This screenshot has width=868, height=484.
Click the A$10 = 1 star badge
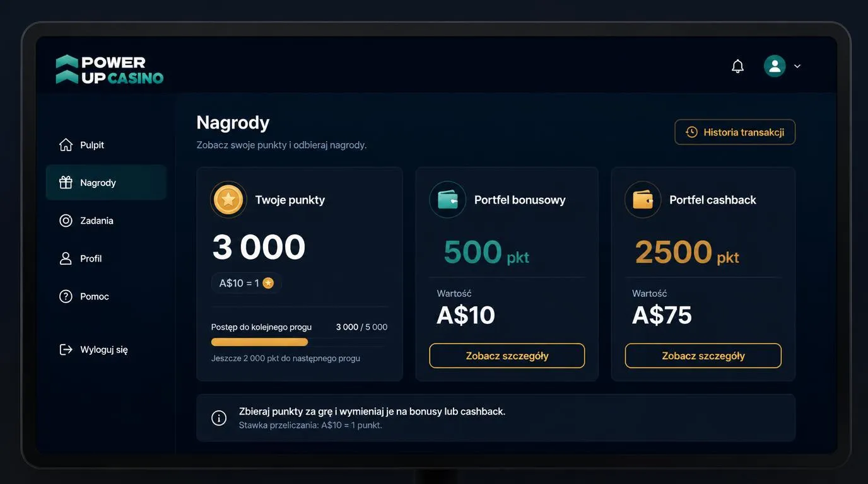pos(247,284)
